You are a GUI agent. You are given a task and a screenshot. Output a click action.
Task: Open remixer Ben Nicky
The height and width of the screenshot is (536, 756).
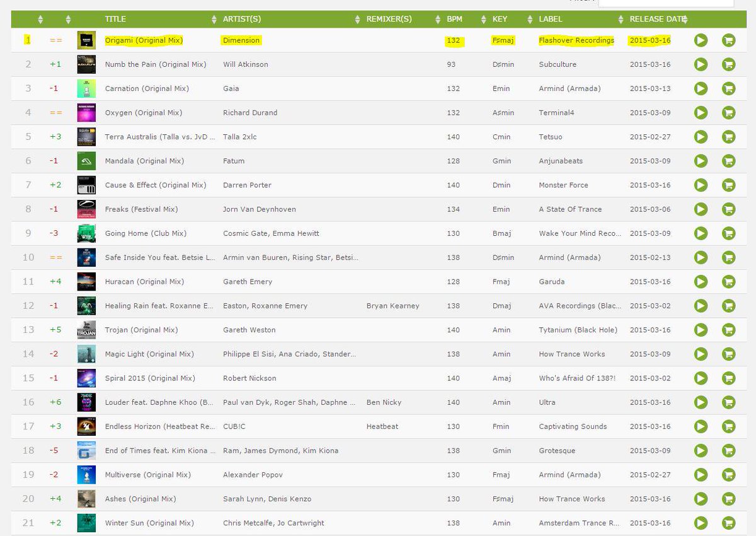pyautogui.click(x=384, y=402)
